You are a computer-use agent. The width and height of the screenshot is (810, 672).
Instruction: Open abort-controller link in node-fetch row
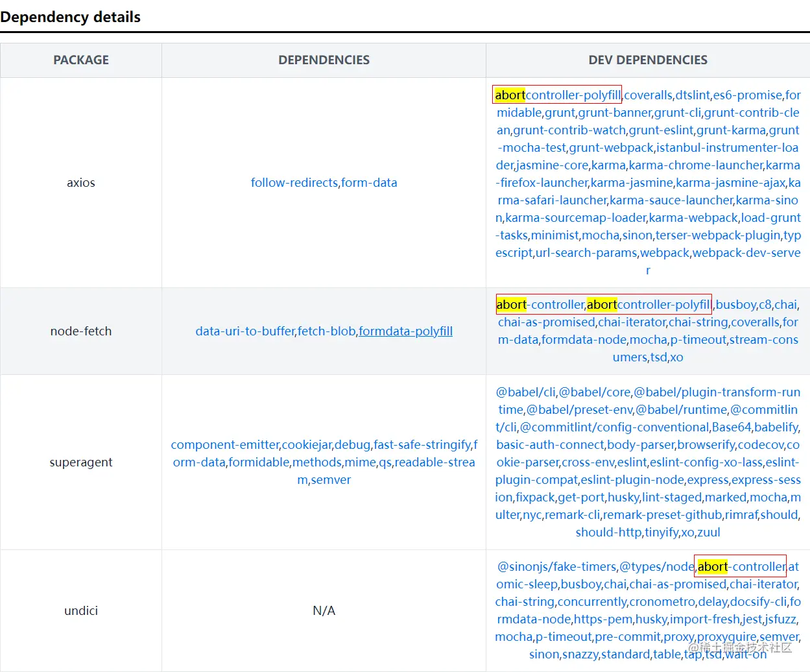point(540,304)
